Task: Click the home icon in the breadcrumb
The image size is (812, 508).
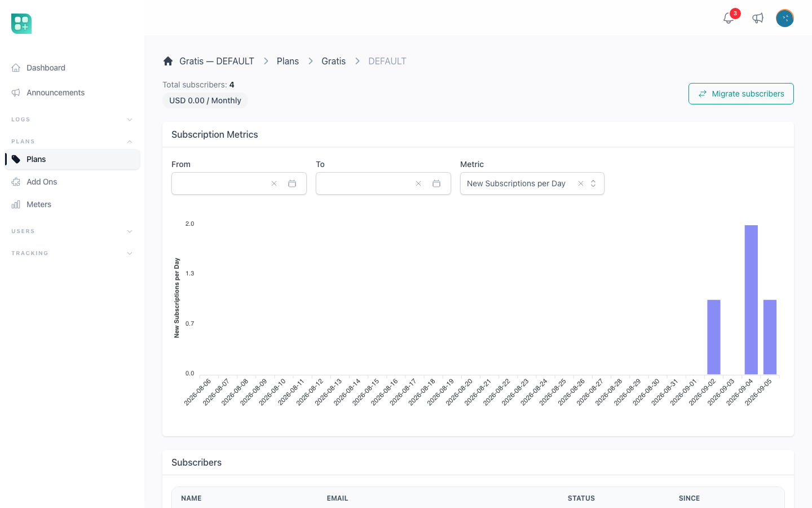Action: tap(168, 61)
